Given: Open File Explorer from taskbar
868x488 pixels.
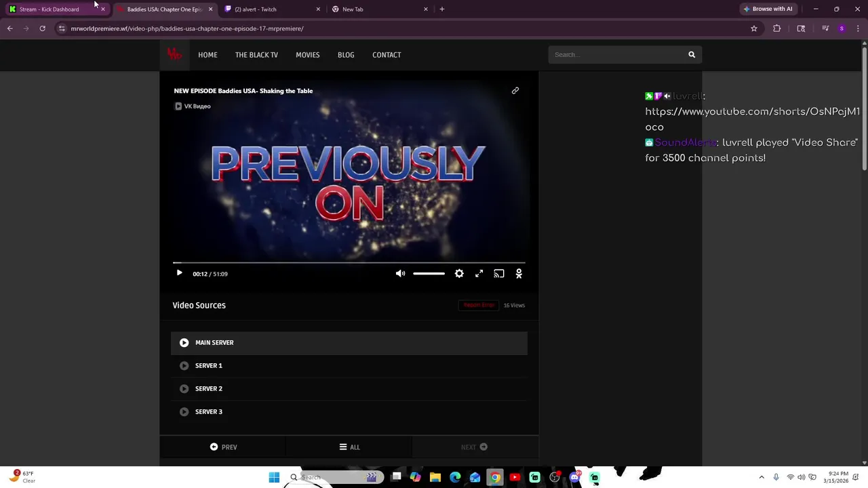Looking at the screenshot, I should (435, 477).
